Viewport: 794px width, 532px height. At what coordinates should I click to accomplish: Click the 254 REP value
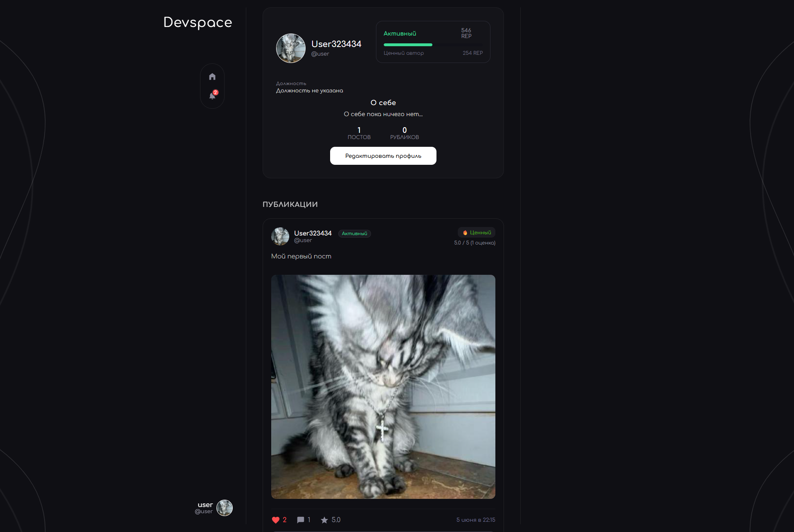472,53
